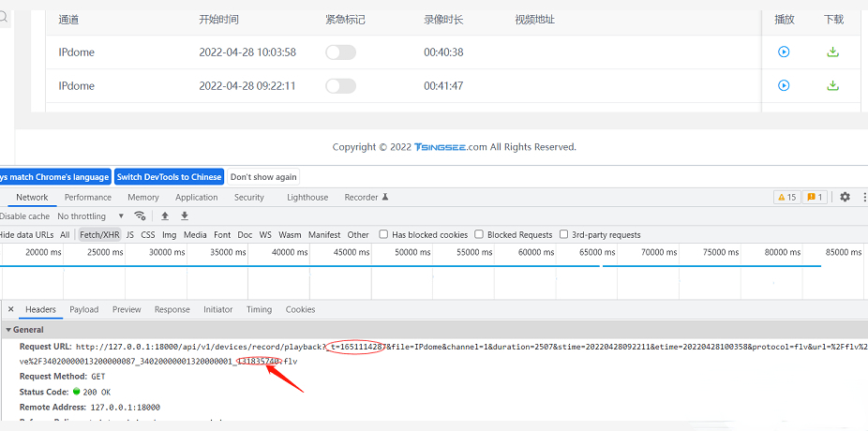The width and height of the screenshot is (868, 431).
Task: Filter requests by Fetch/XHR
Action: (99, 235)
